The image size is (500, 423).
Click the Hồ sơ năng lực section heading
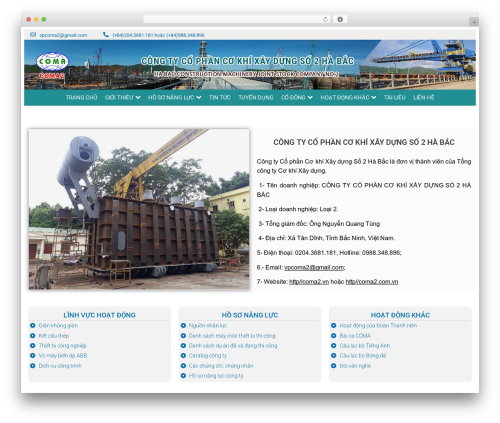(250, 315)
